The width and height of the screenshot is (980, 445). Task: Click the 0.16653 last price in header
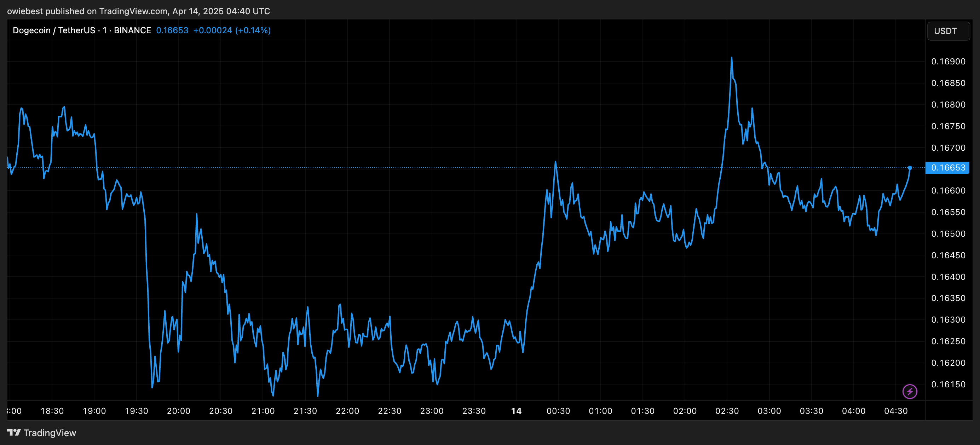tap(172, 30)
